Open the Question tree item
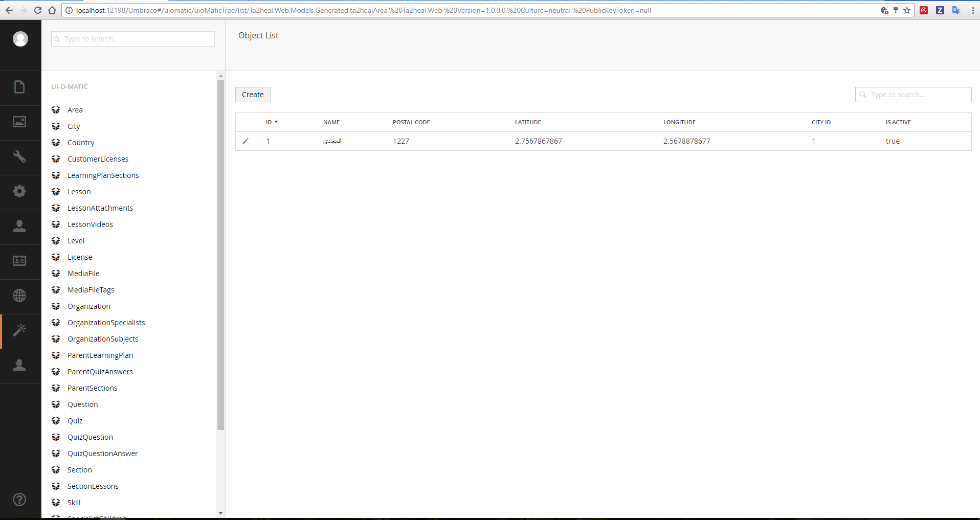This screenshot has width=980, height=520. (82, 404)
